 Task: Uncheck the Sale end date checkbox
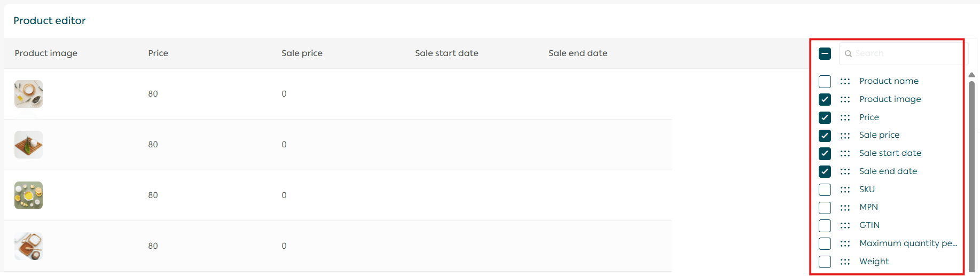pyautogui.click(x=825, y=171)
